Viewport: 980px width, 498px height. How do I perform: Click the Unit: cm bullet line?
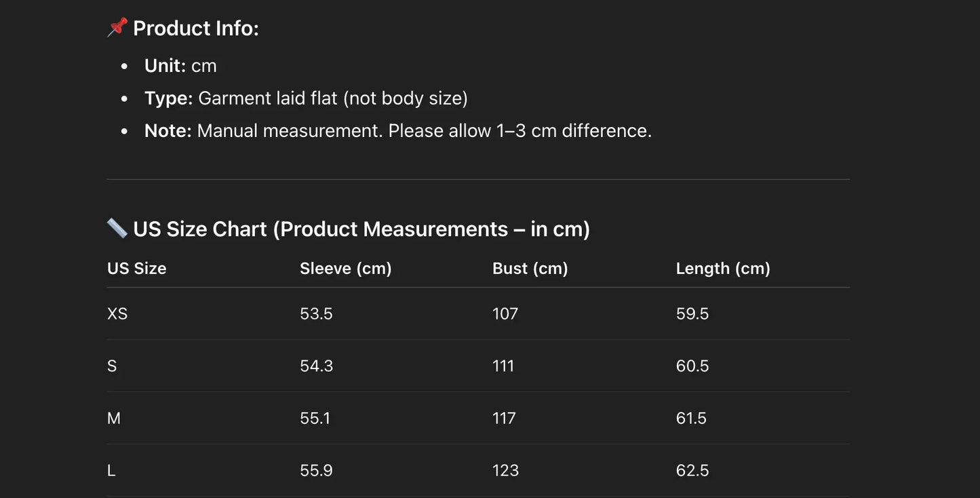click(180, 66)
